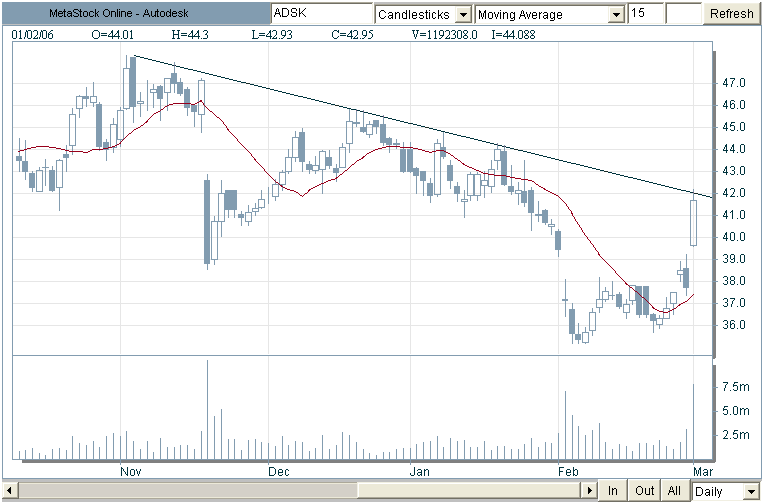The image size is (764, 503).
Task: Zoom out with the Out button
Action: 644,490
